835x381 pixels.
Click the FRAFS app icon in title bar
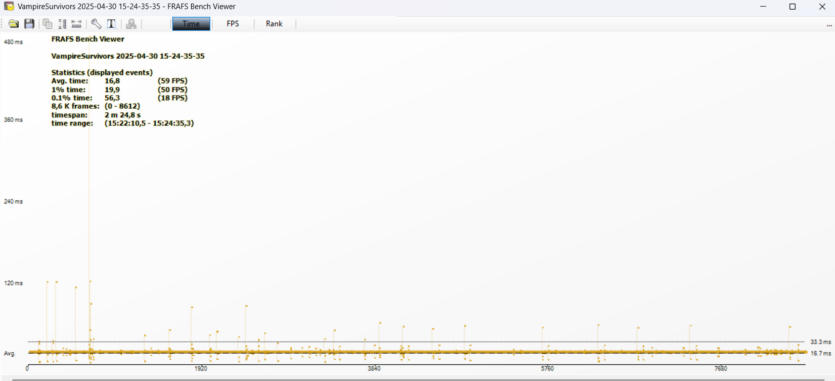(x=9, y=6)
